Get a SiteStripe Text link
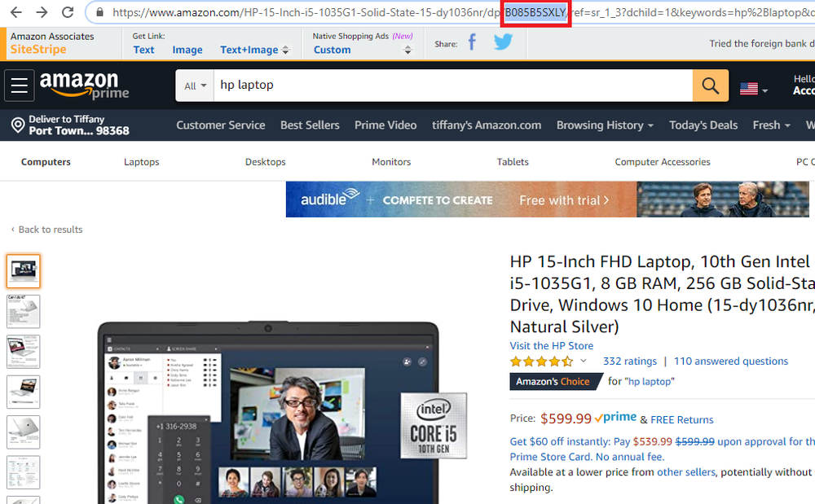815x504 pixels. tap(143, 50)
